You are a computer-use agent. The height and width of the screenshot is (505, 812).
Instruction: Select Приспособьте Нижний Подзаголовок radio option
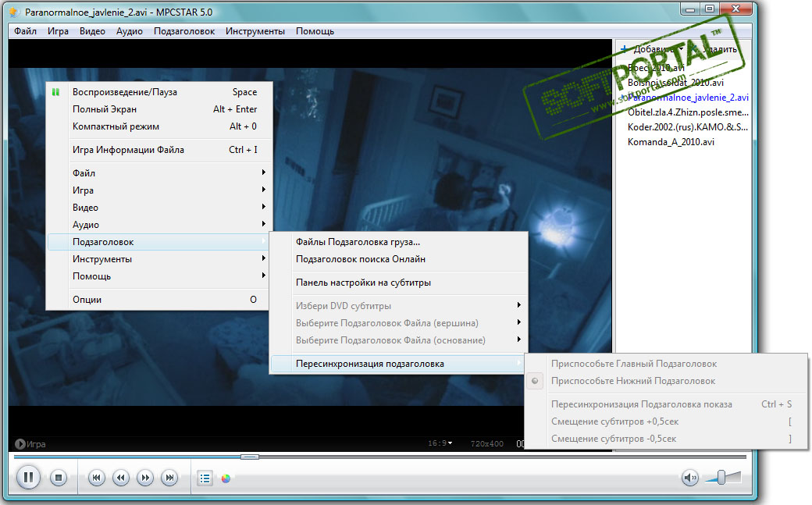coord(666,381)
